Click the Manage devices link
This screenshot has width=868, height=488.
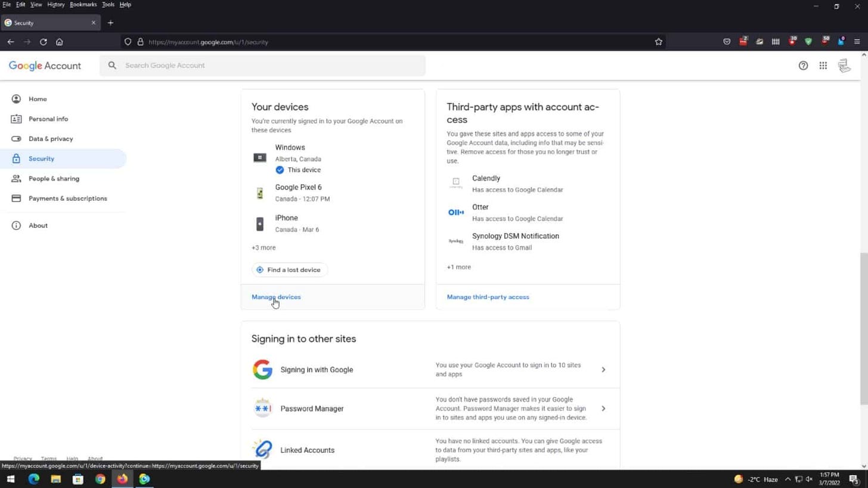[x=276, y=297]
